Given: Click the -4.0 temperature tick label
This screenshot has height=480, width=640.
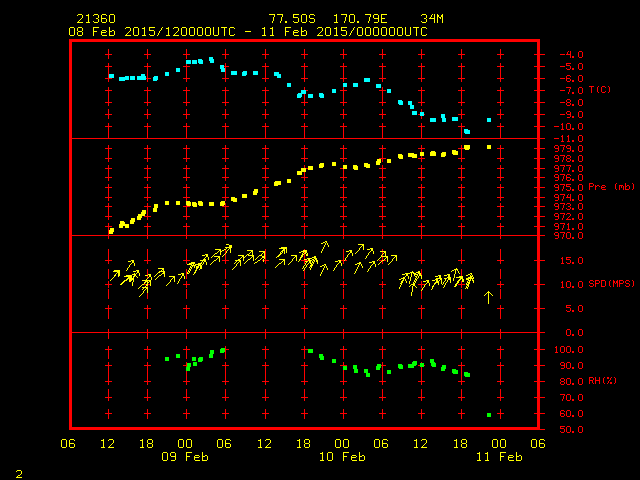Looking at the screenshot, I should pyautogui.click(x=571, y=54).
